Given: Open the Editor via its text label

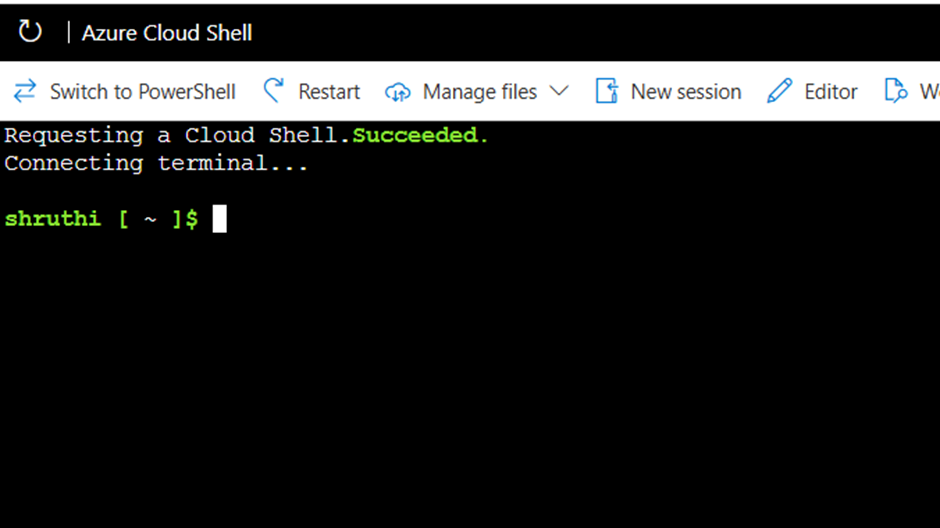Looking at the screenshot, I should click(831, 92).
